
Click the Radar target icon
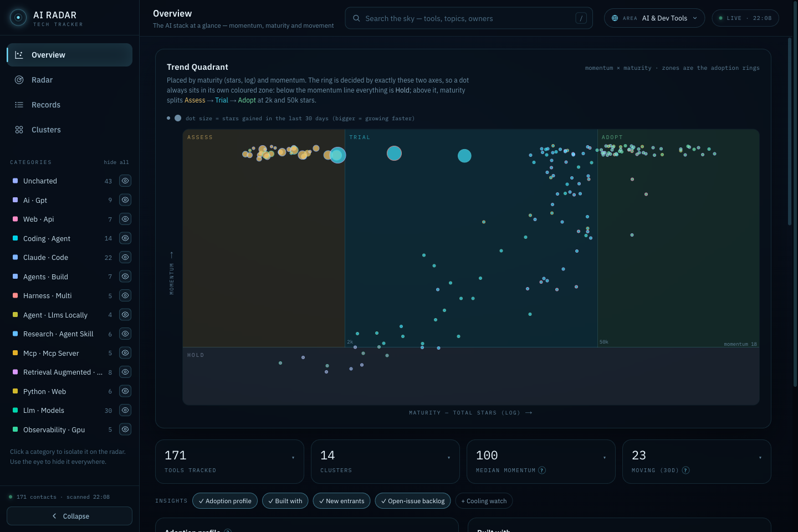(19, 80)
